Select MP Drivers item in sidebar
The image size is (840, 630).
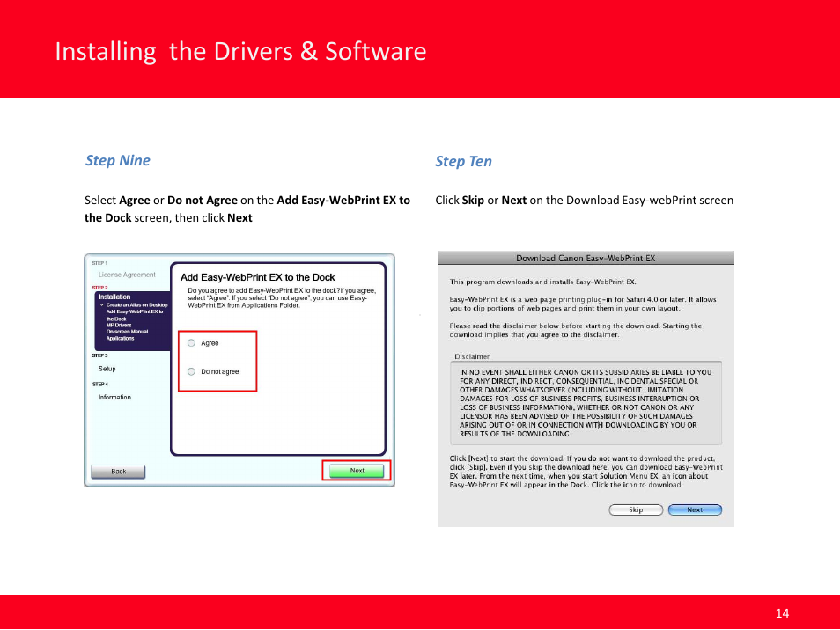[119, 325]
